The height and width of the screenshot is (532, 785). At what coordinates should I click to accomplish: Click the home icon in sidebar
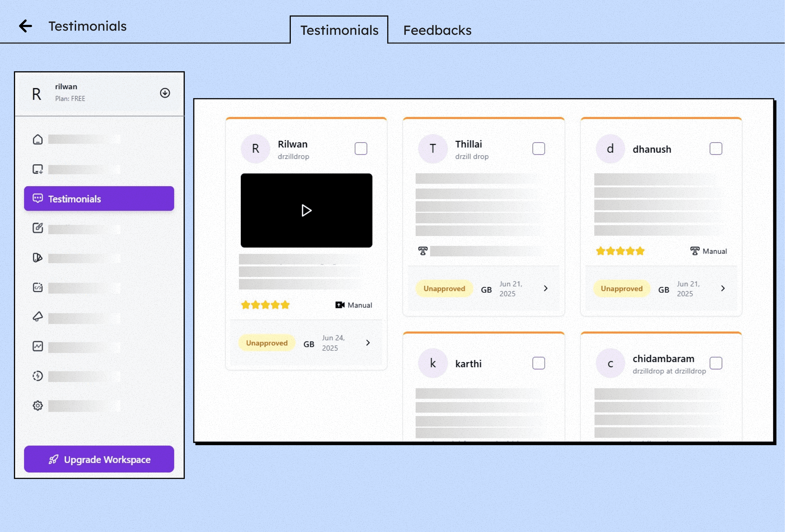pos(38,139)
